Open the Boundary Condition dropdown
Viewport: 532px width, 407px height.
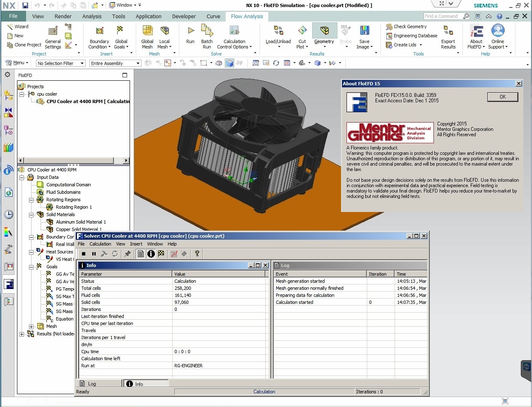pyautogui.click(x=99, y=38)
